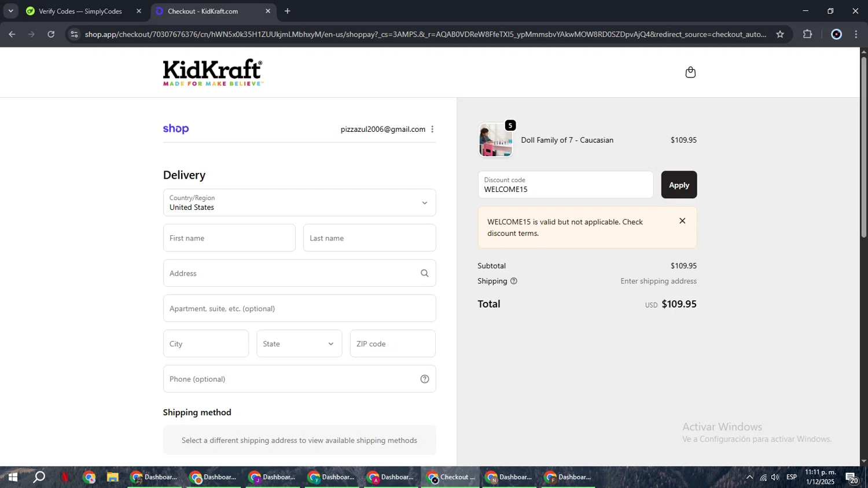Click the Apartment, suite optional field
This screenshot has width=868, height=488.
click(299, 308)
